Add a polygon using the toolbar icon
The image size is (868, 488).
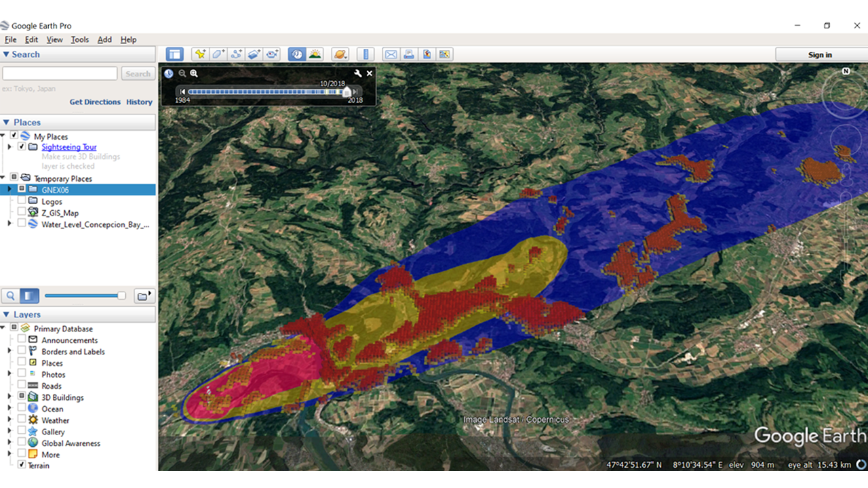(x=218, y=54)
